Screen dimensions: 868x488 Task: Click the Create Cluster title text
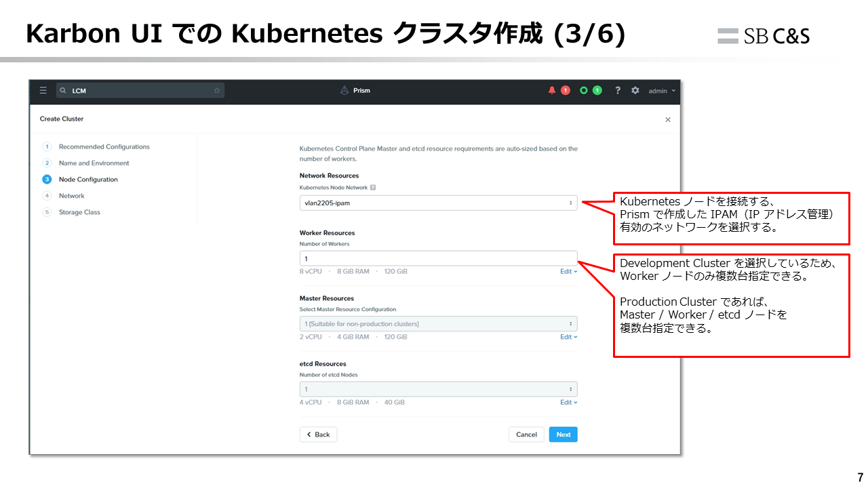62,119
